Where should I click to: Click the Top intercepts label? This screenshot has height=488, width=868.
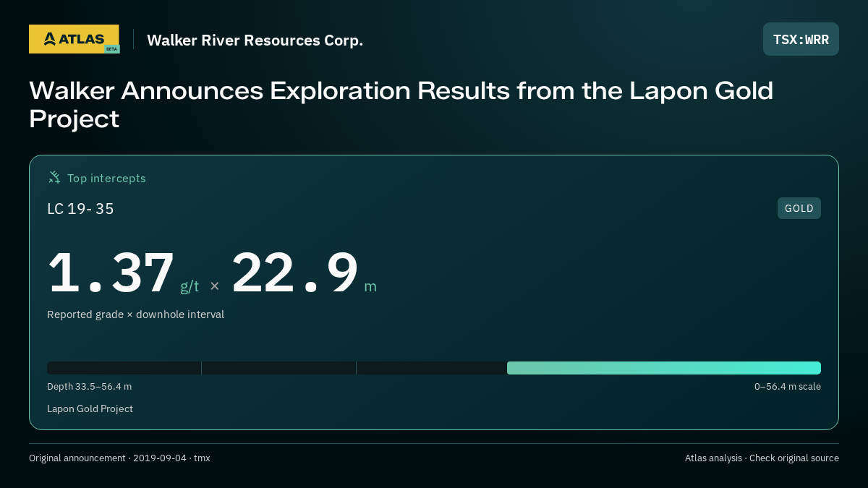tap(106, 178)
